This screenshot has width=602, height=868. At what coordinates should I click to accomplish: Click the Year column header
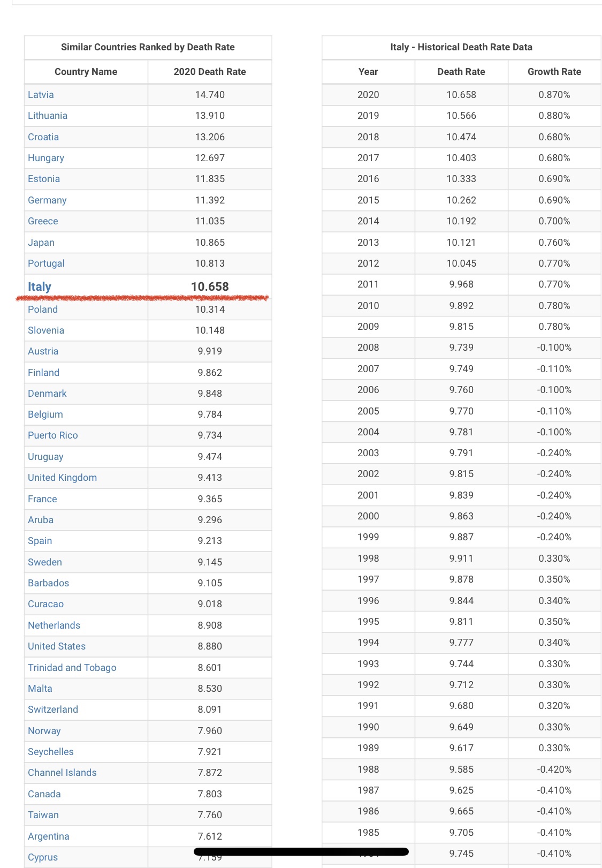(x=368, y=72)
